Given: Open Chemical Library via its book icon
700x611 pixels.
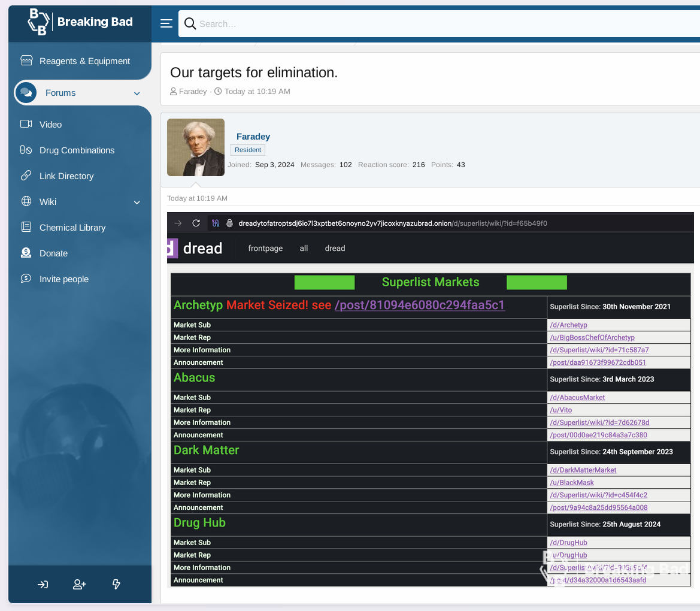Looking at the screenshot, I should (x=26, y=227).
